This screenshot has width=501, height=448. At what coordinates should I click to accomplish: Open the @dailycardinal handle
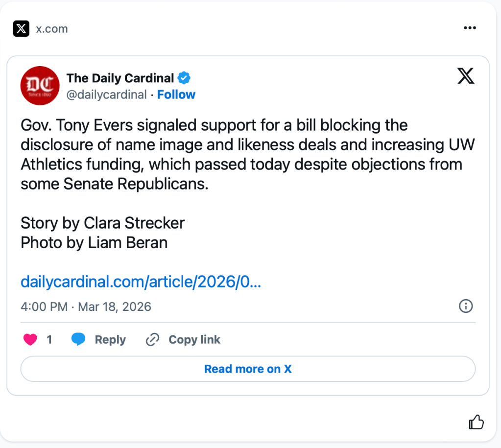(x=106, y=94)
